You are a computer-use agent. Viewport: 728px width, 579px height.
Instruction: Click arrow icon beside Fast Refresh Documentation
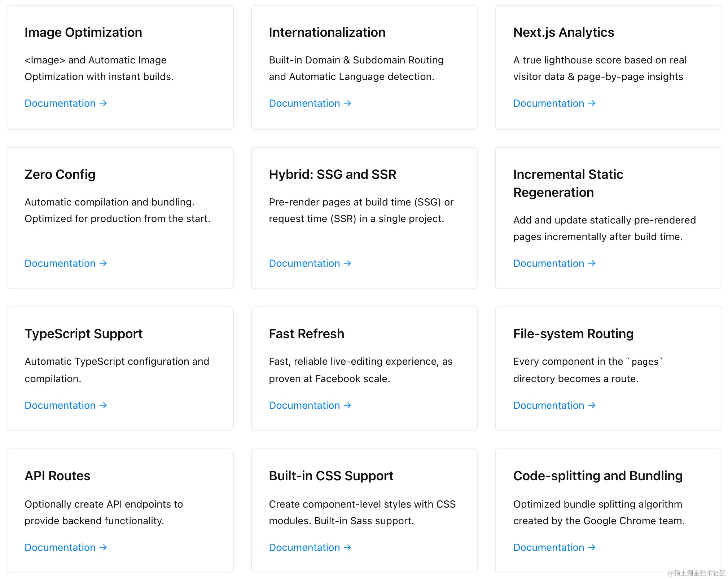(x=347, y=406)
